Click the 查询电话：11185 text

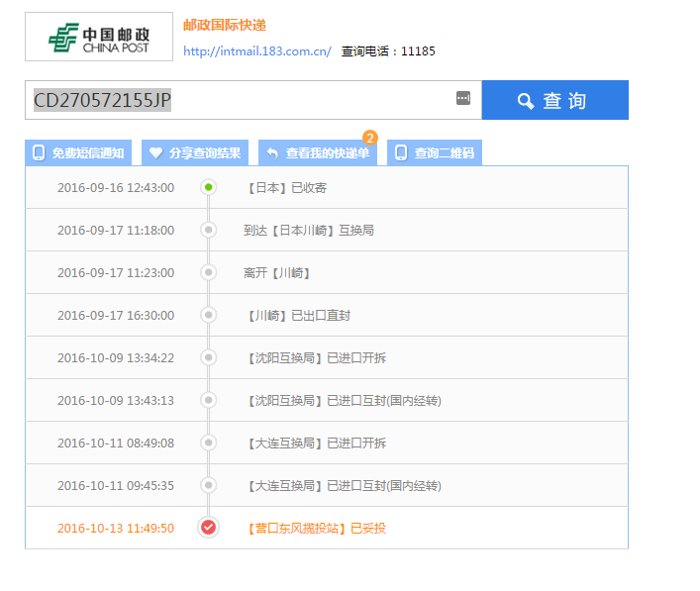coord(388,51)
